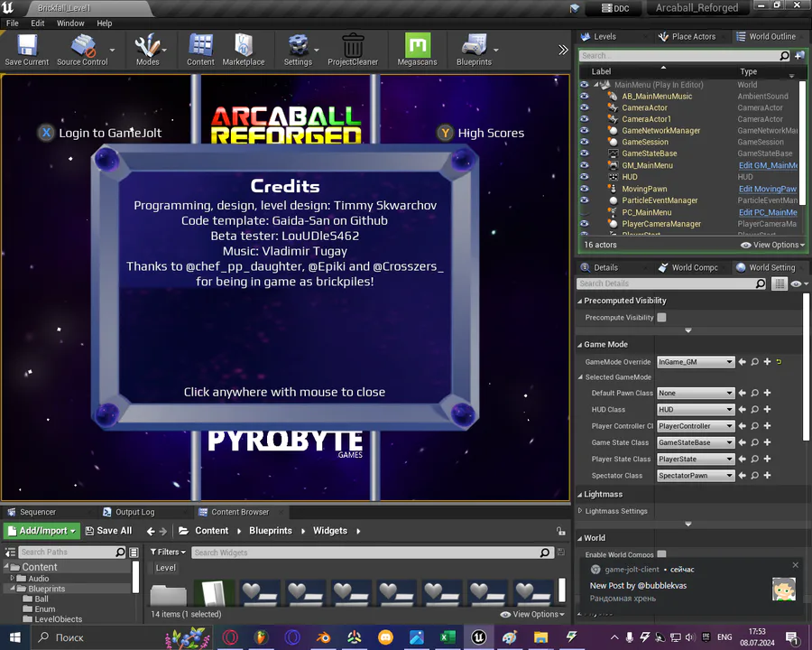Toggle visibility eye for CameraActor row
The height and width of the screenshot is (650, 812).
[585, 107]
